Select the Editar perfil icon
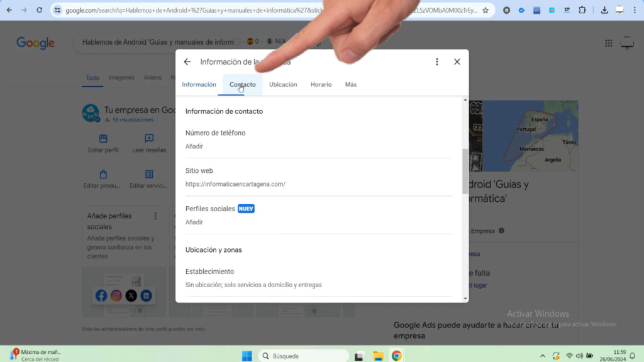644x362 pixels. click(x=103, y=140)
